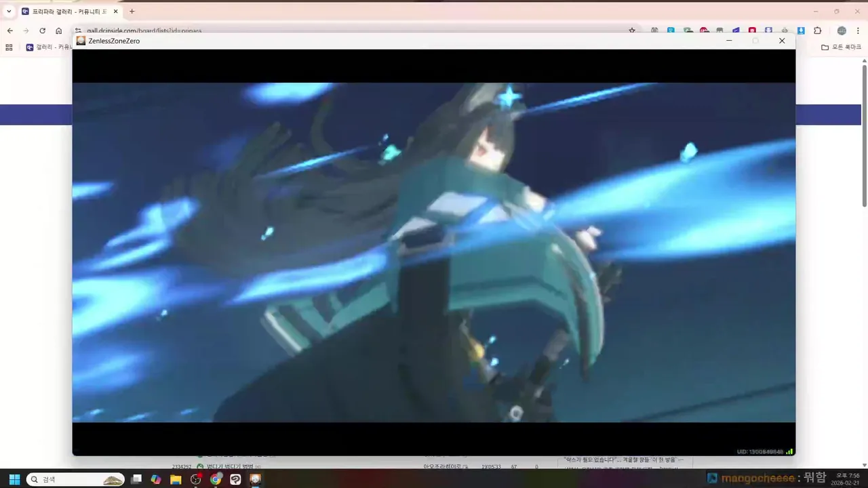Click the Chrome forward arrow
Screen dimensions: 868x488
26,30
